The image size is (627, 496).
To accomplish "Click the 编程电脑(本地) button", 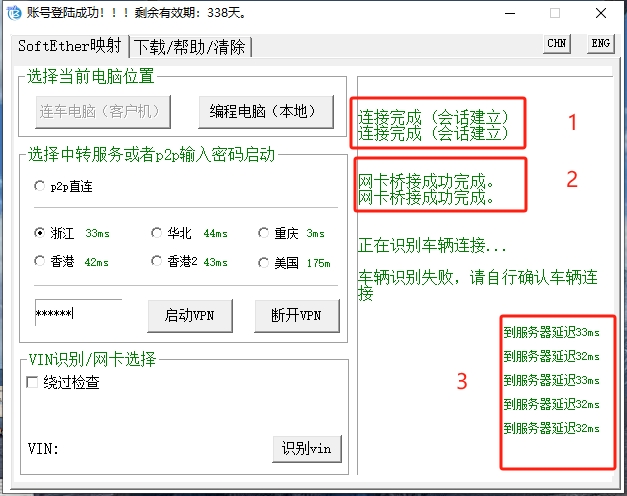I will point(265,111).
